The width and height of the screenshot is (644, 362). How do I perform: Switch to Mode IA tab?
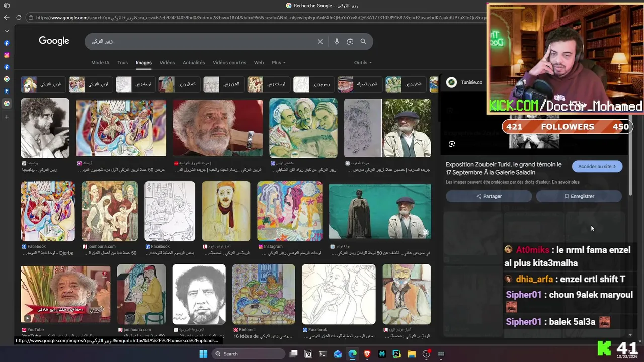100,63
